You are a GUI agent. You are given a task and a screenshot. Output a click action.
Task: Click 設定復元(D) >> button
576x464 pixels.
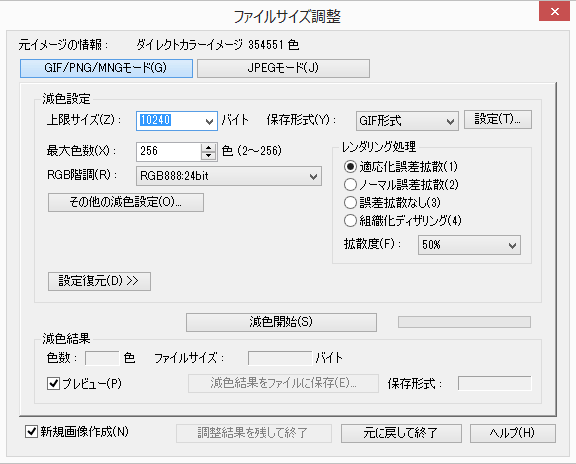pyautogui.click(x=99, y=281)
